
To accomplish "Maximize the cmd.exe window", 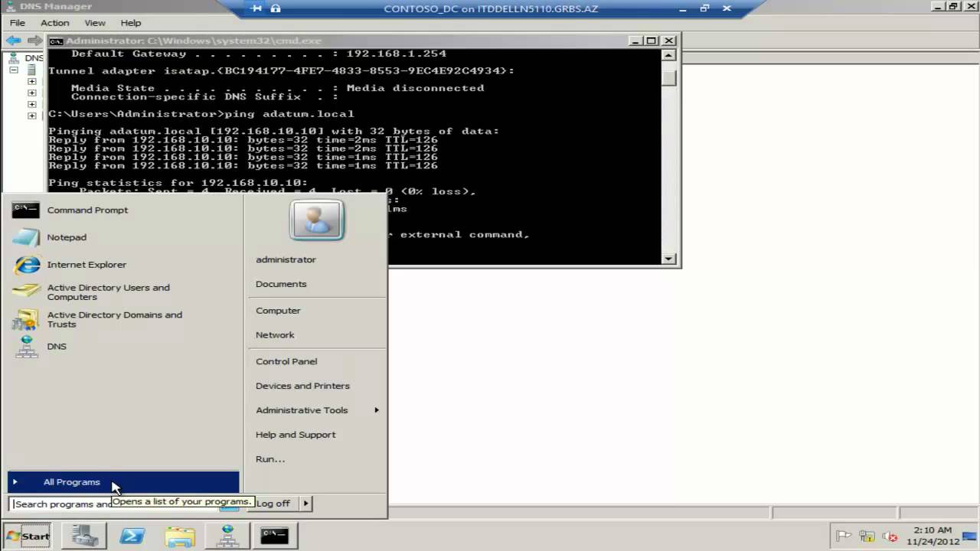I will tap(651, 41).
